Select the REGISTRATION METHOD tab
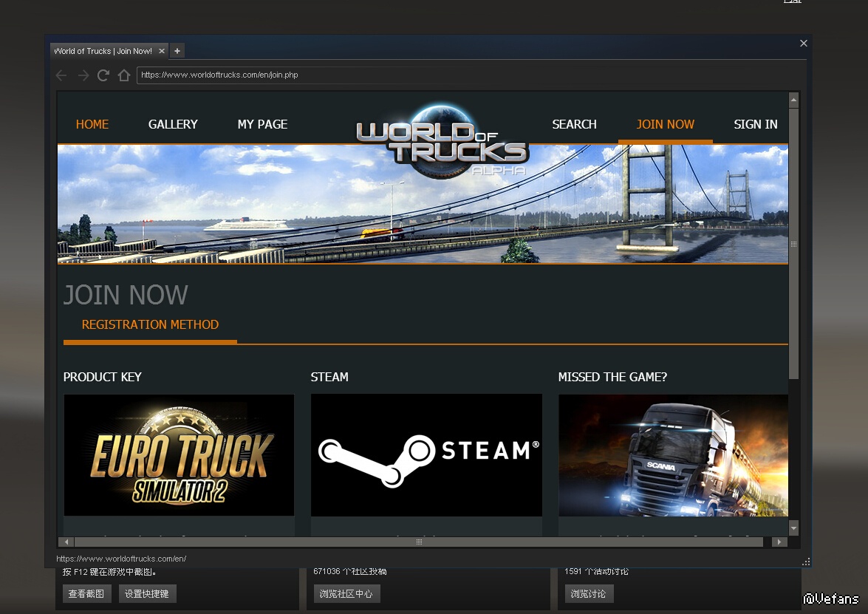Viewport: 868px width, 614px height. (x=150, y=324)
